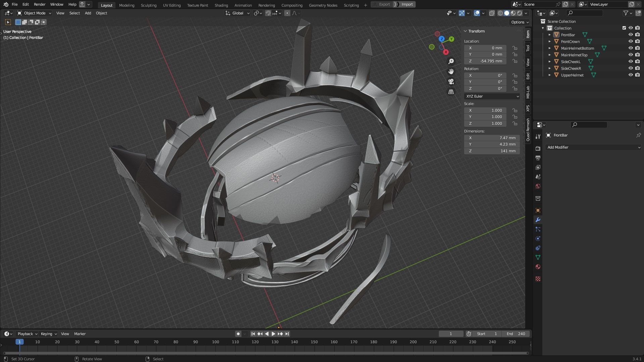Click the Import button
This screenshot has height=362, width=644.
point(407,4)
